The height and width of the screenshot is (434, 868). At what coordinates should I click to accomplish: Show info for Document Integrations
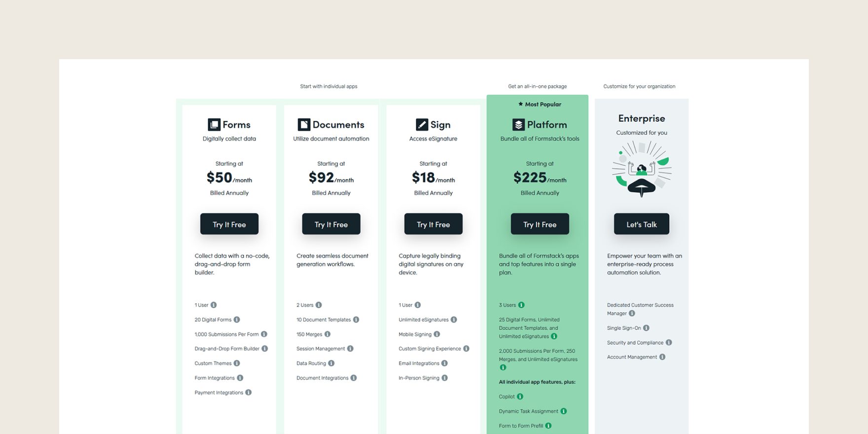click(x=354, y=378)
